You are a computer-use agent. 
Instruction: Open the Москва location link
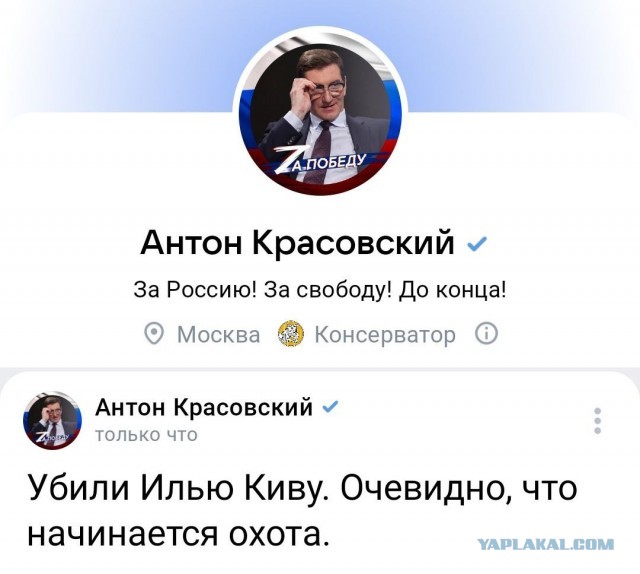coord(218,334)
